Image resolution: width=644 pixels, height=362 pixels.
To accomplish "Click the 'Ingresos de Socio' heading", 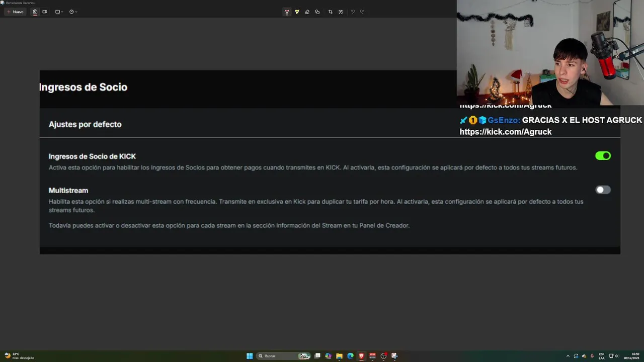I will pyautogui.click(x=83, y=87).
